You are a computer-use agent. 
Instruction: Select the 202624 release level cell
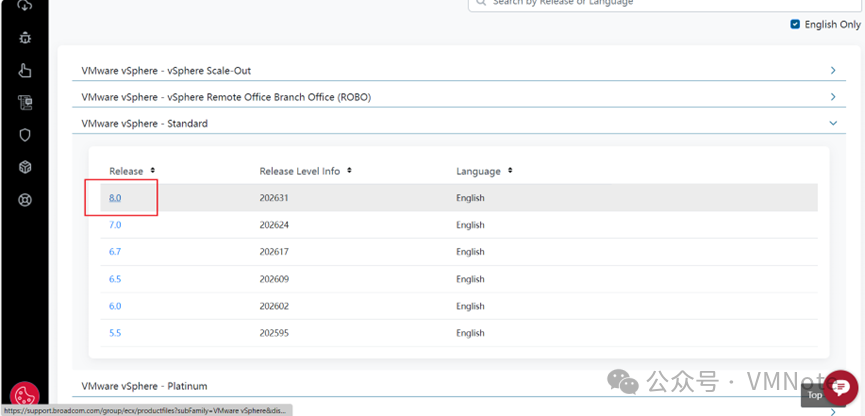(x=274, y=225)
